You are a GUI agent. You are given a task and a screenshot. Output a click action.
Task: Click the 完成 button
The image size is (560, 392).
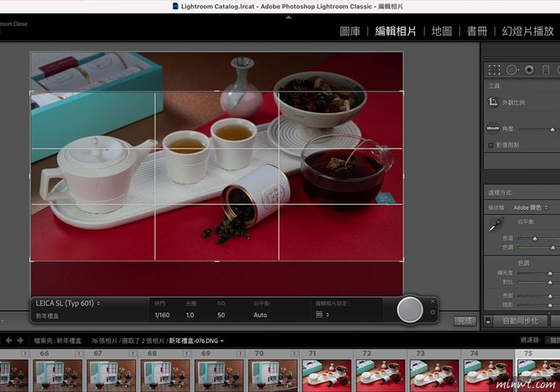pos(465,321)
